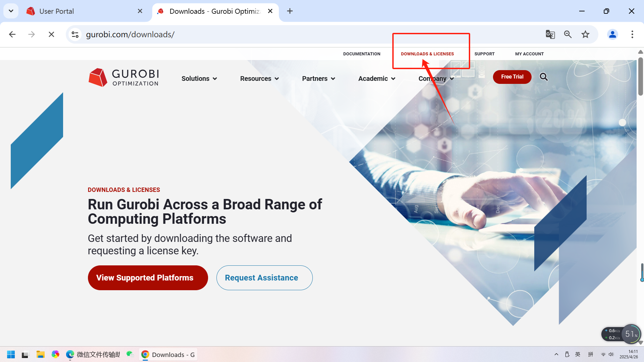Open the MY ACCOUNT top menu link
This screenshot has width=644, height=362.
529,54
